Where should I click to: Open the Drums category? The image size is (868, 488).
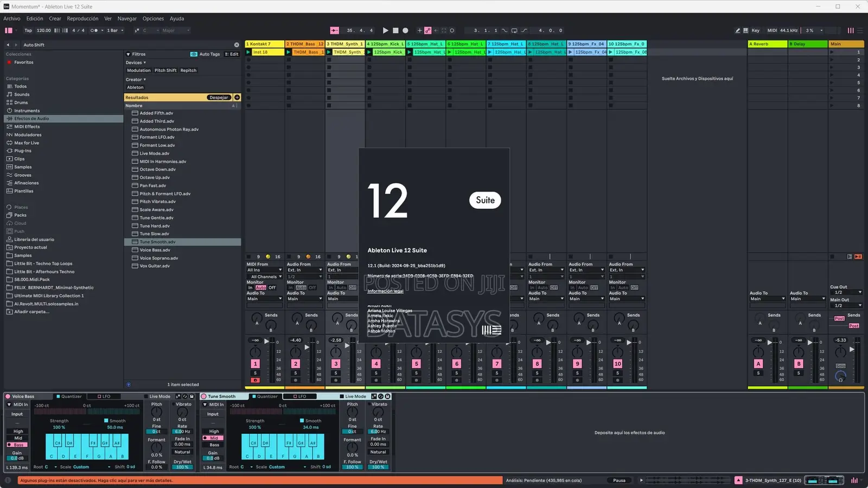(21, 102)
